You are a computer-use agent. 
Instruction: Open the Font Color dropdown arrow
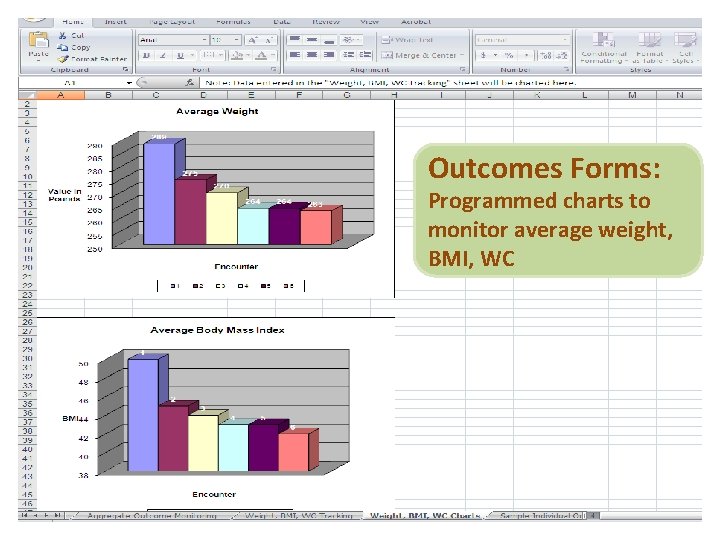click(x=272, y=56)
